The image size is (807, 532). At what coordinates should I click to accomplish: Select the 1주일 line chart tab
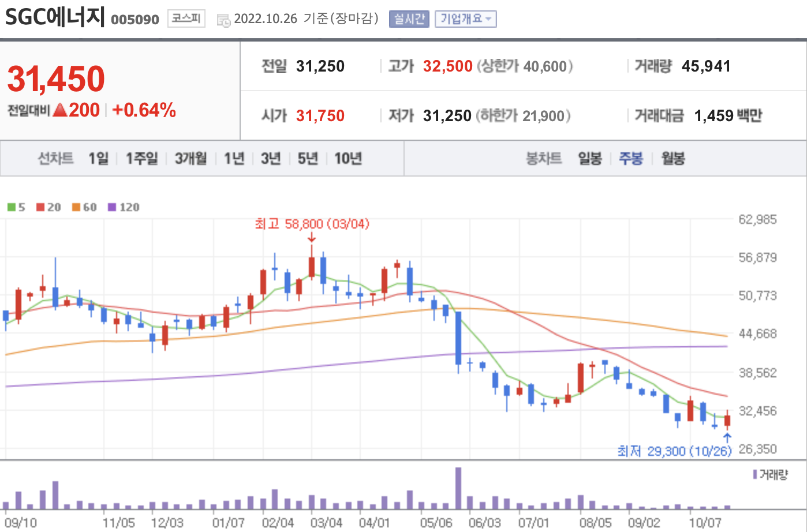pyautogui.click(x=142, y=158)
